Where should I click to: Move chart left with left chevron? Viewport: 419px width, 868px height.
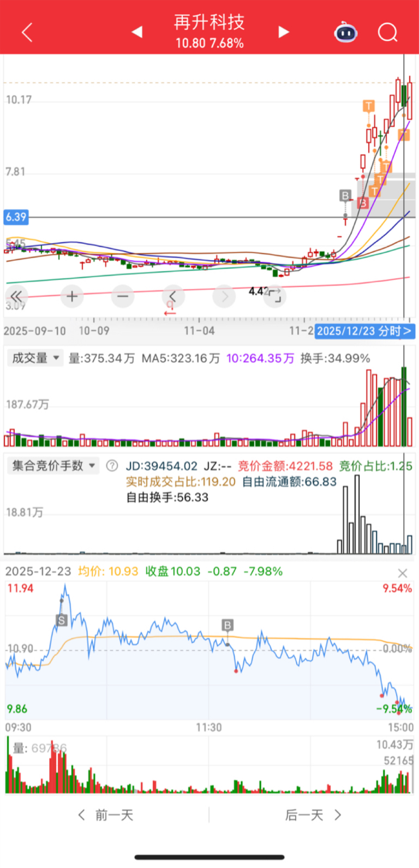pyautogui.click(x=173, y=297)
